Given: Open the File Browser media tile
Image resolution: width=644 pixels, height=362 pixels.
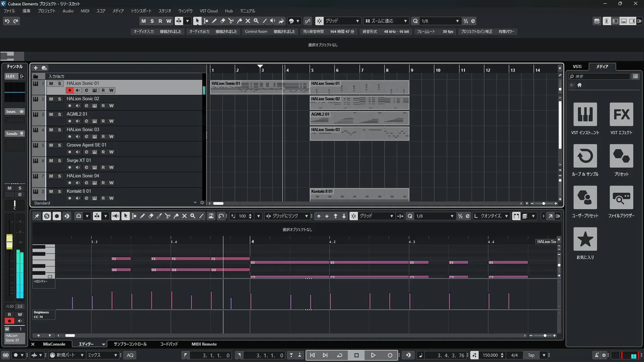Looking at the screenshot, I should 621,197.
